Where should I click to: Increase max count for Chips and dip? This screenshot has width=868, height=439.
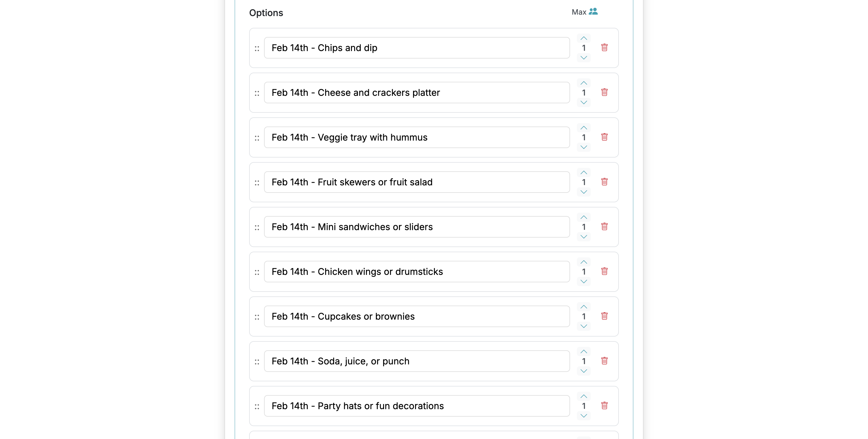(x=584, y=38)
